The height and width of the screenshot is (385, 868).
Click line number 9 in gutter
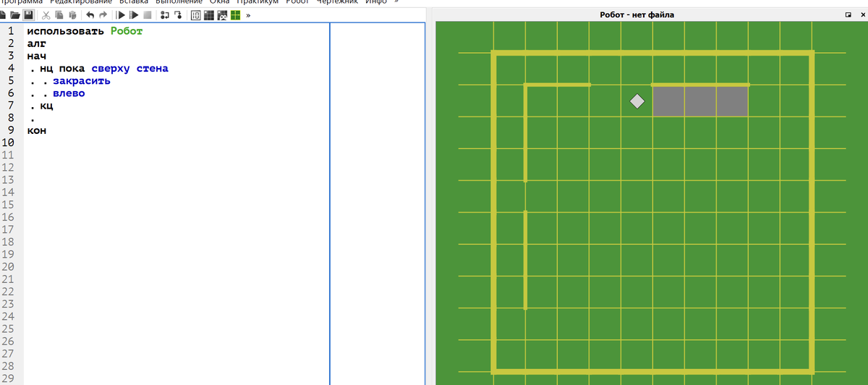tap(11, 131)
